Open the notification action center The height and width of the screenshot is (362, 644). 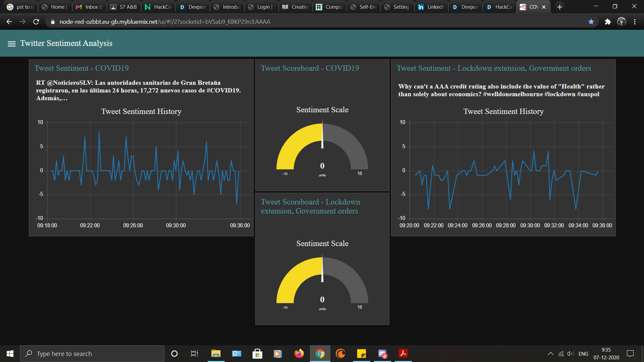click(x=630, y=354)
